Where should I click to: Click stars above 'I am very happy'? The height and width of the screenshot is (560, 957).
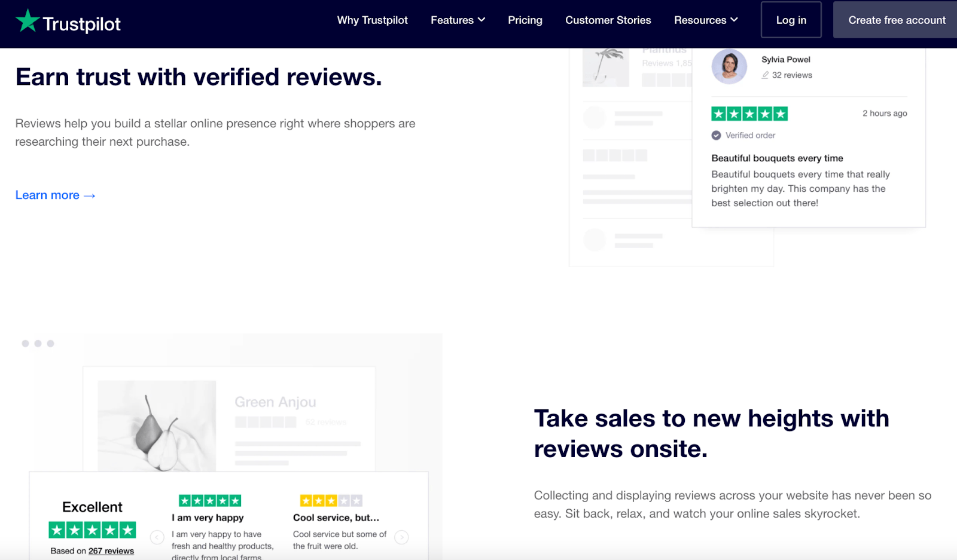pos(210,501)
